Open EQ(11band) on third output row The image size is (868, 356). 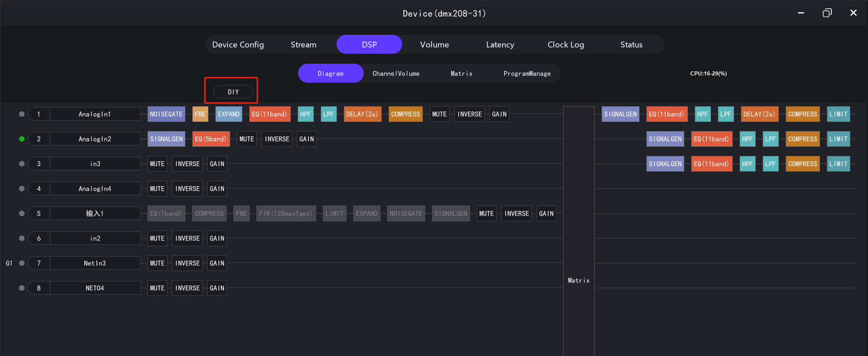tap(711, 164)
